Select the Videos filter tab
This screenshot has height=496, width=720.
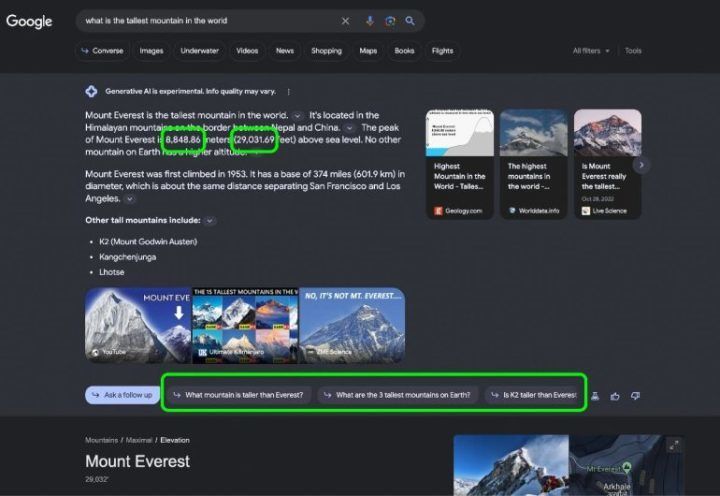(247, 51)
